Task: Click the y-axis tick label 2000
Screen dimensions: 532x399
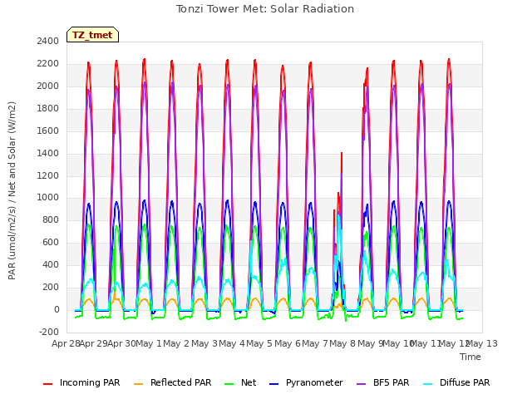Action: (x=48, y=86)
